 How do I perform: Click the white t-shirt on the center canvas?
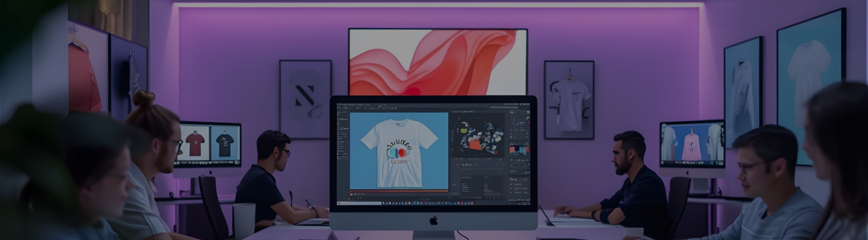(x=399, y=149)
